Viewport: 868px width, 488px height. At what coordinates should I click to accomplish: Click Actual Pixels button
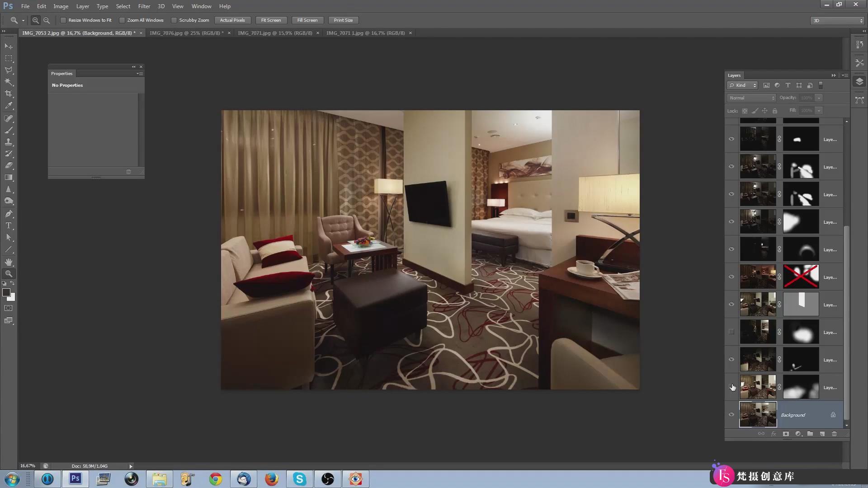click(x=232, y=20)
